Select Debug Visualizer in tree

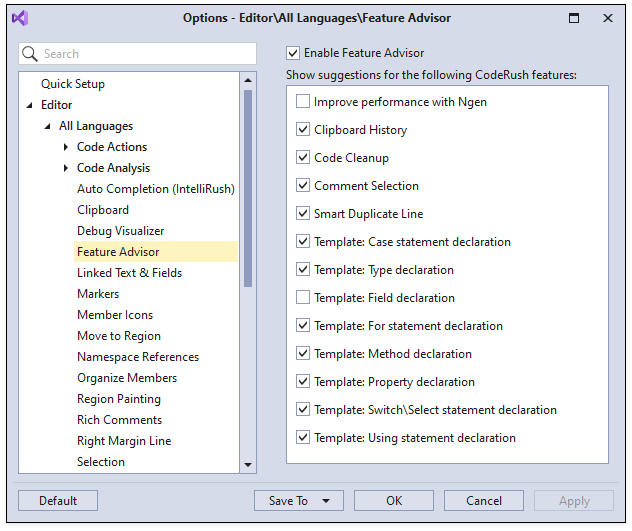point(121,231)
